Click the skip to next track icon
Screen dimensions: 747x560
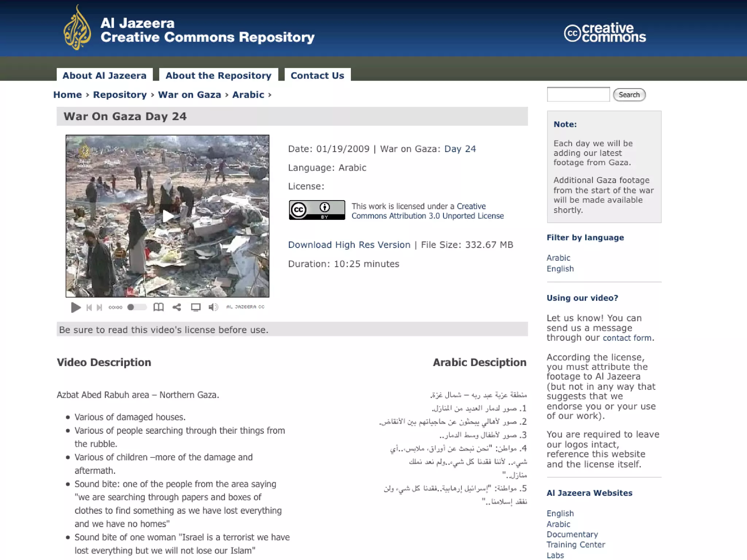pyautogui.click(x=99, y=307)
